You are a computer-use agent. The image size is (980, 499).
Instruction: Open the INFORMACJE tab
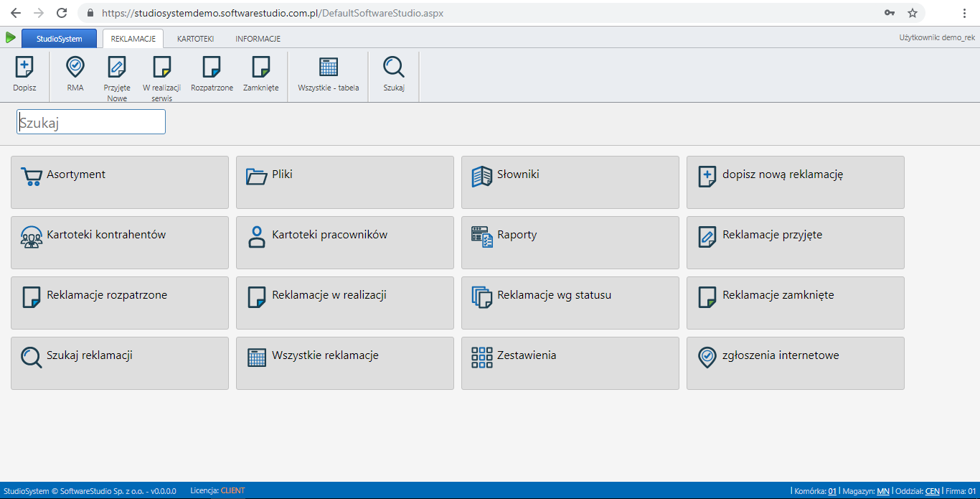(x=258, y=39)
